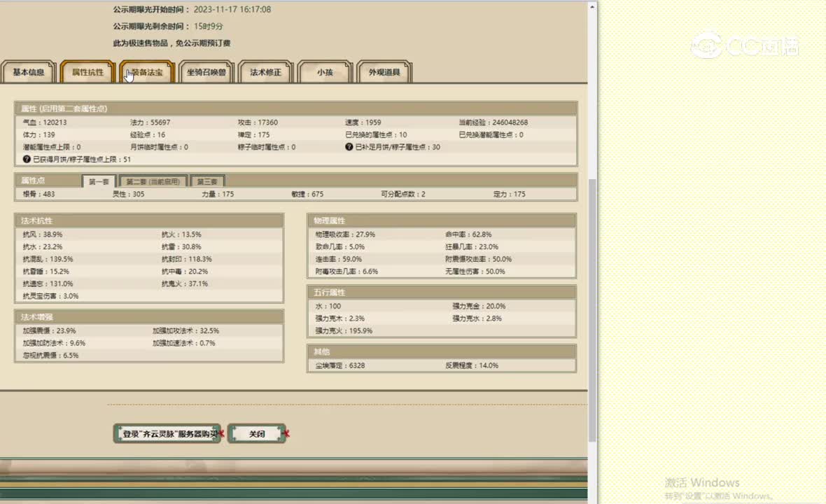Select the 第三套 attribute point set
This screenshot has height=504, width=826.
(208, 181)
